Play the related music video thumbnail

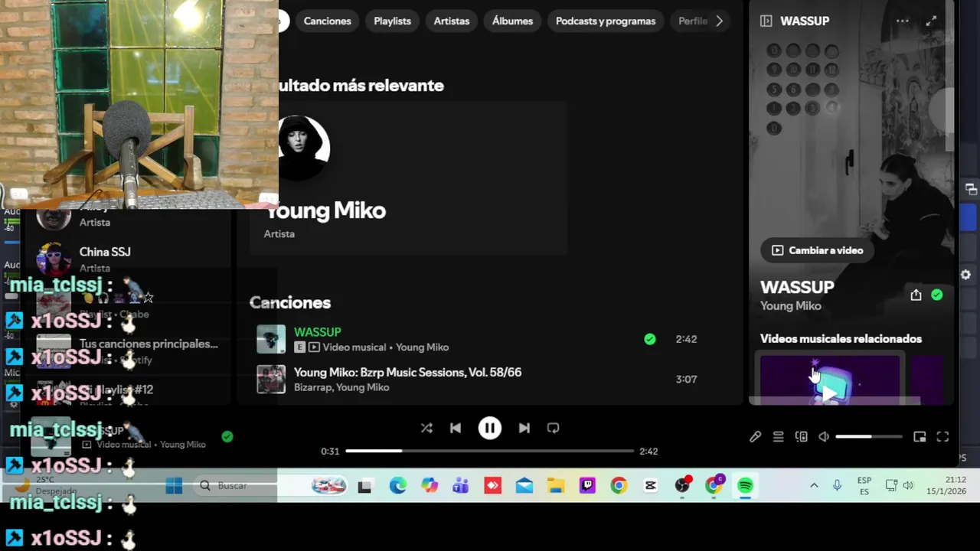pyautogui.click(x=830, y=378)
